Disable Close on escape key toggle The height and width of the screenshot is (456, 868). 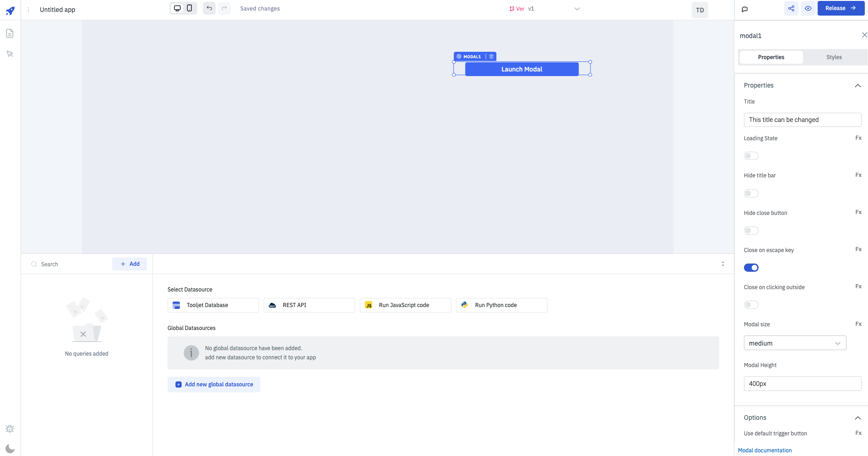point(751,268)
